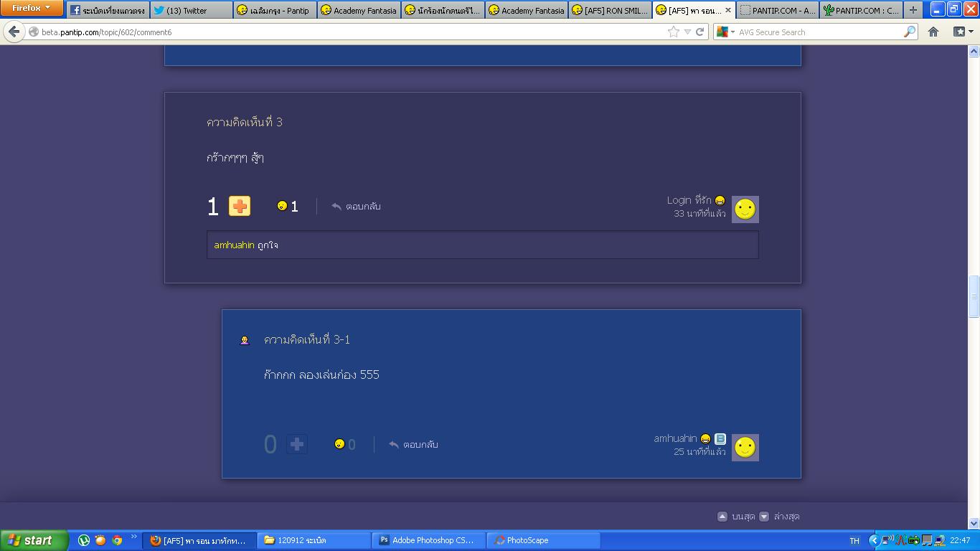Click the ความคิดเห็นที่ 3 heading
The height and width of the screenshot is (551, 980).
pos(245,122)
